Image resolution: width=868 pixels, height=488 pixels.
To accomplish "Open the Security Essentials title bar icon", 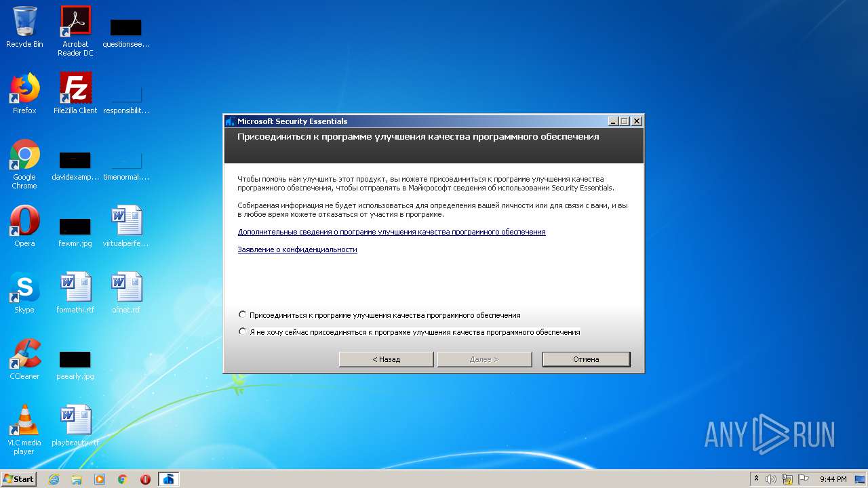I will pyautogui.click(x=231, y=121).
